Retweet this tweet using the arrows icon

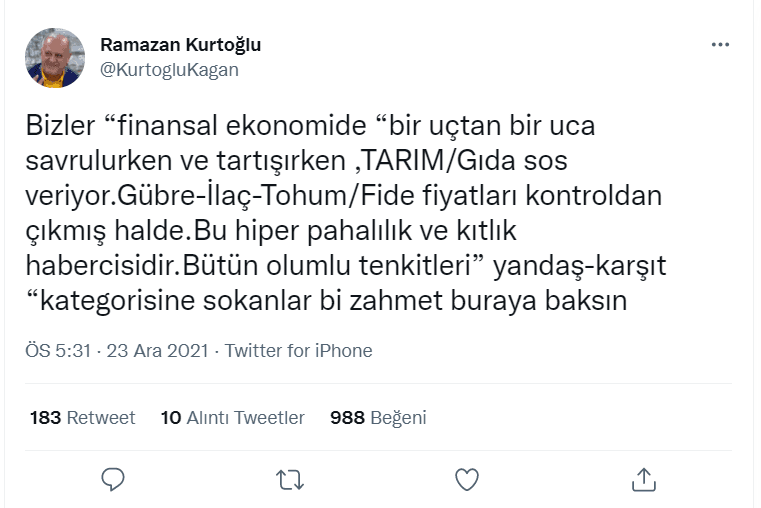(290, 480)
